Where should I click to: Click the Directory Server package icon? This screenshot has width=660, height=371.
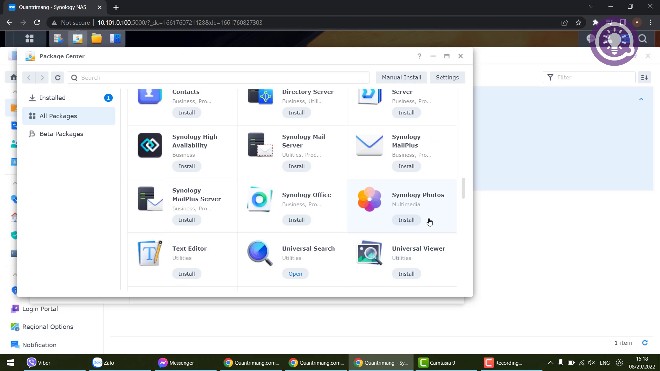tap(259, 96)
